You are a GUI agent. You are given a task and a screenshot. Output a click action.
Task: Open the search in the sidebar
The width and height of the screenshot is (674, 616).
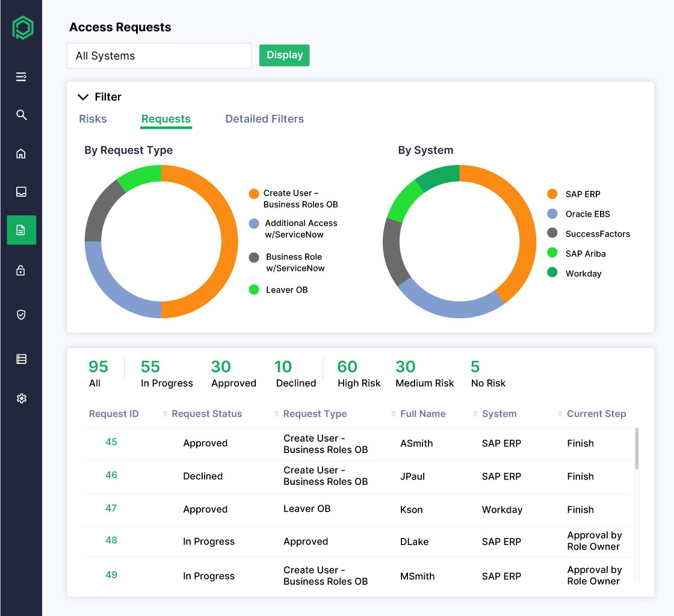point(21,115)
